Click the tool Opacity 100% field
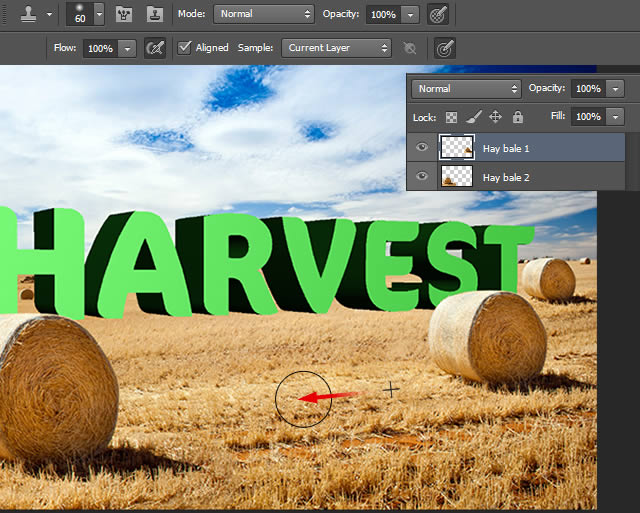 383,15
